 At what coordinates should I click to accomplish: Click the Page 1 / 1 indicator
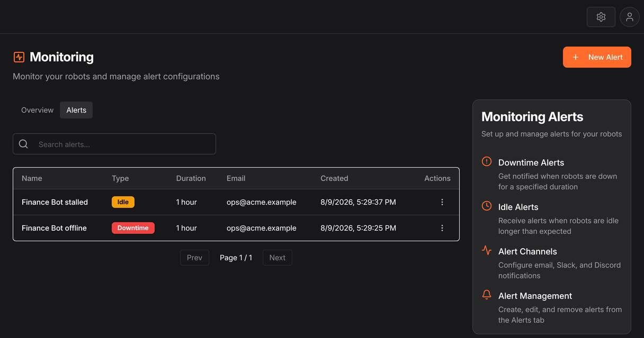pyautogui.click(x=236, y=258)
